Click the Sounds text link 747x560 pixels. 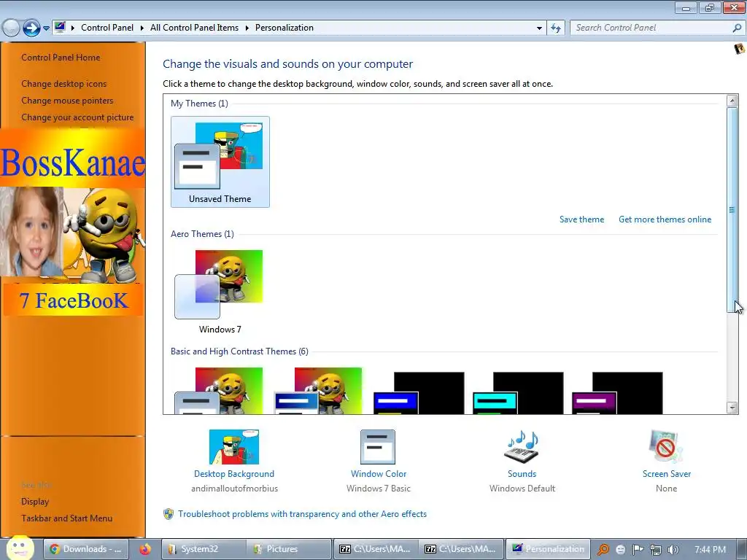click(522, 474)
